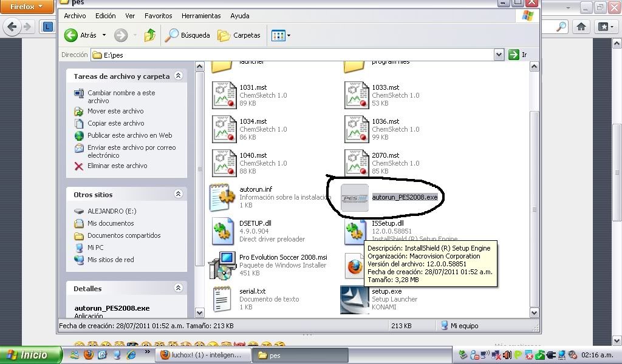Click Cambiar nombre a este archivo
Image resolution: width=622 pixels, height=364 pixels.
[x=121, y=96]
